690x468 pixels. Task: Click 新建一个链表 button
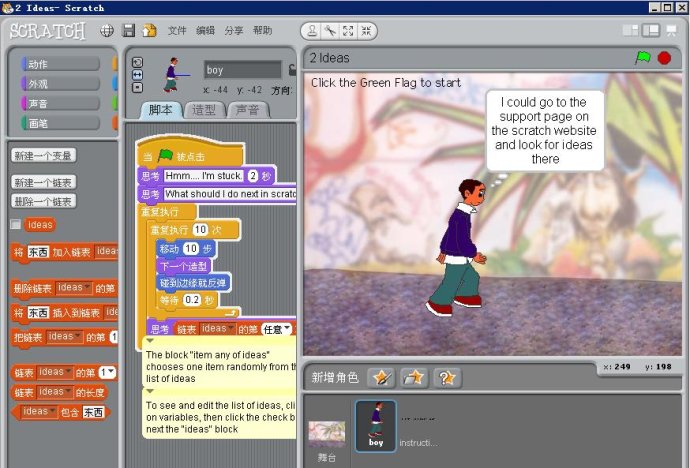pyautogui.click(x=43, y=182)
